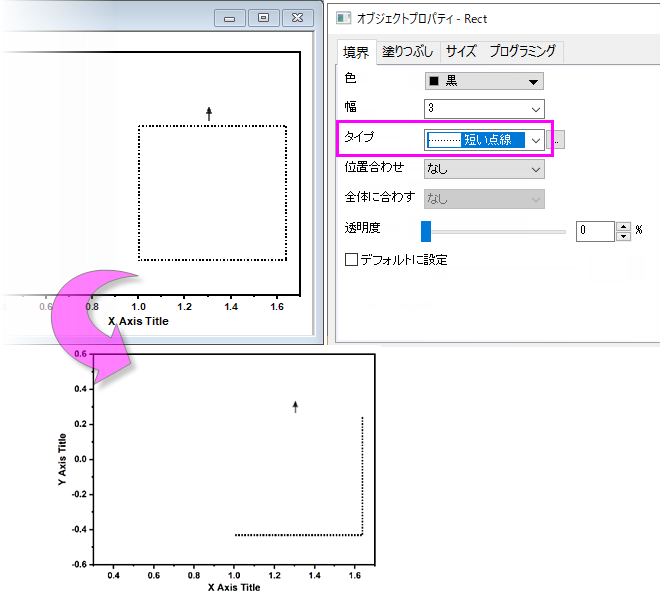Image resolution: width=660 pixels, height=596 pixels.
Task: Open the サイズ tab
Action: click(x=460, y=51)
